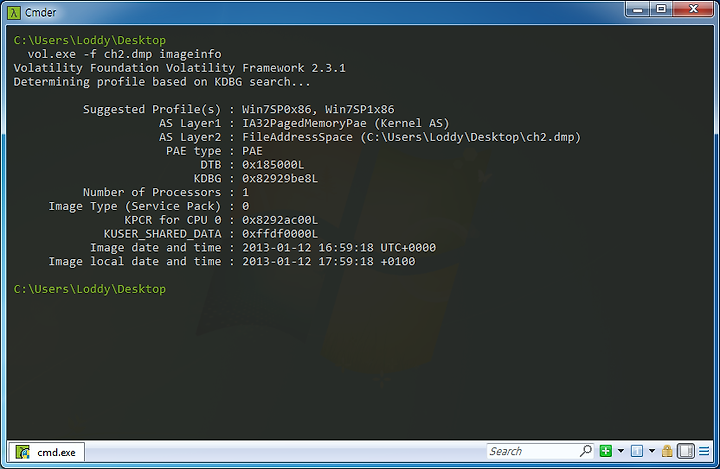Toggle alternative mode scrollbar icon
This screenshot has height=469, width=720.
coord(686,451)
